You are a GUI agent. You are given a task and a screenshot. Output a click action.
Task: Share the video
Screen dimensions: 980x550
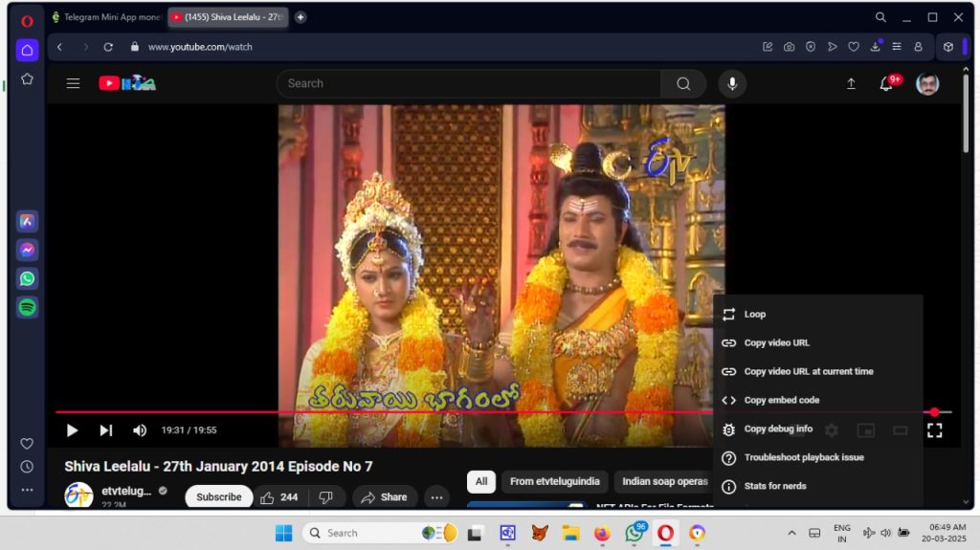(385, 497)
